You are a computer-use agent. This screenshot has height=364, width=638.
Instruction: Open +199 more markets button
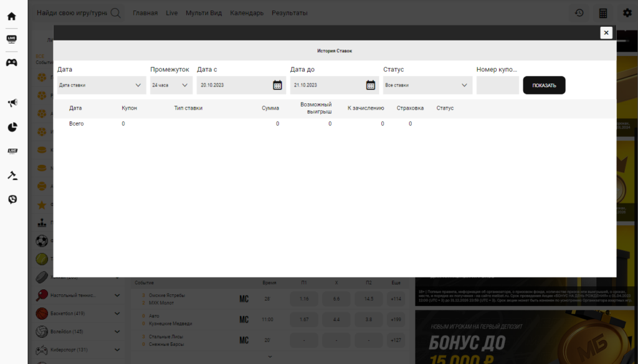(x=396, y=320)
